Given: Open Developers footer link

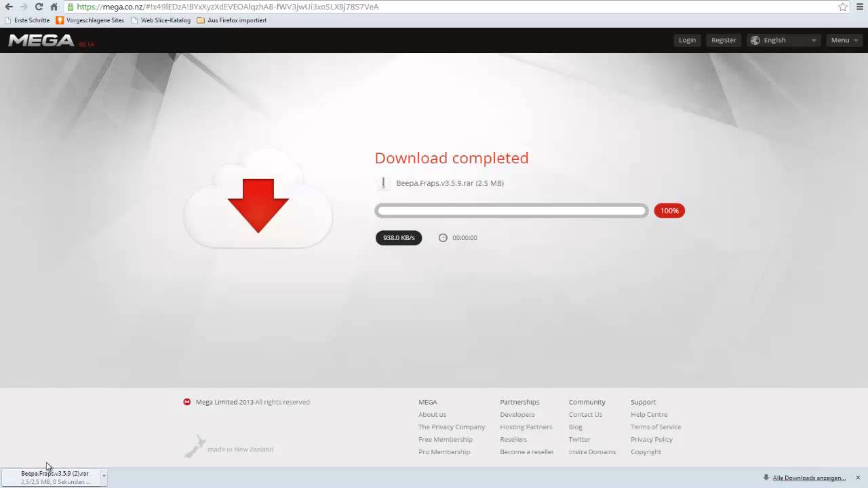Looking at the screenshot, I should [517, 415].
